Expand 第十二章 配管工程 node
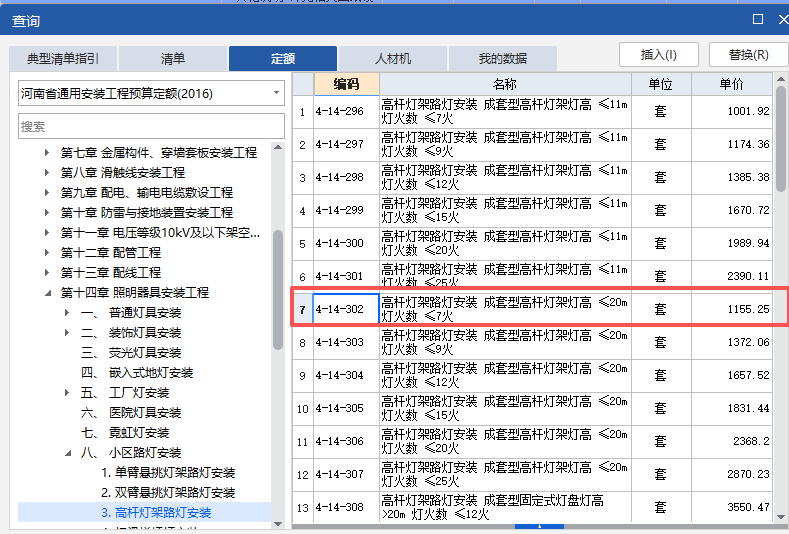The height and width of the screenshot is (534, 789). pyautogui.click(x=46, y=252)
